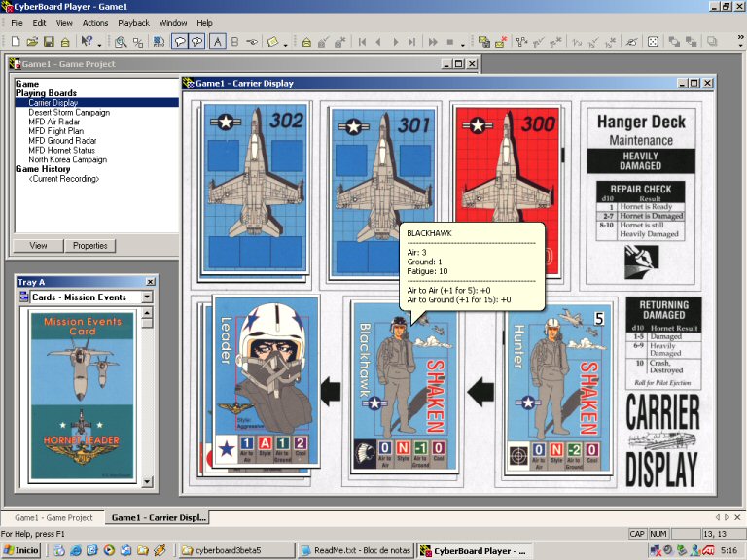
Task: Open the Help menu
Action: pos(205,23)
